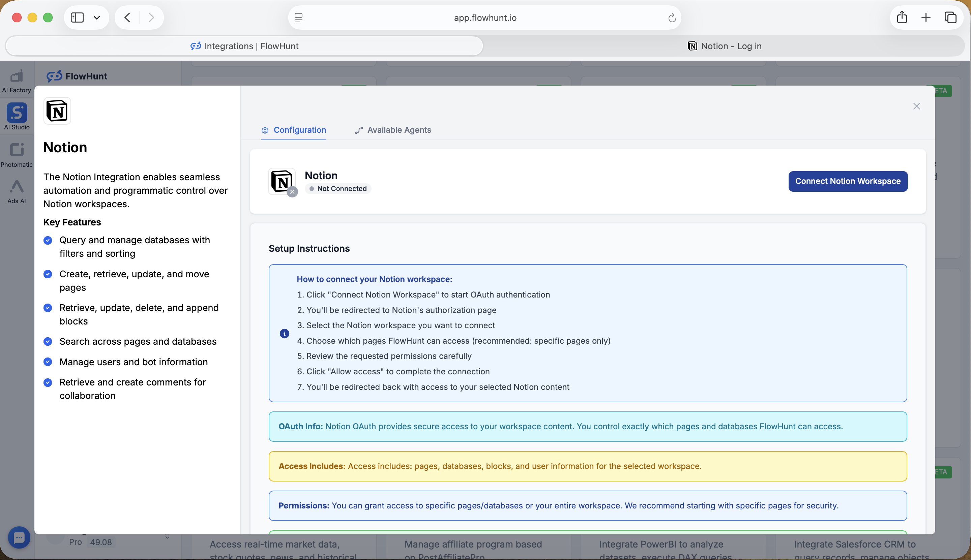The width and height of the screenshot is (971, 560).
Task: Click the Key Features heading
Action: 72,222
